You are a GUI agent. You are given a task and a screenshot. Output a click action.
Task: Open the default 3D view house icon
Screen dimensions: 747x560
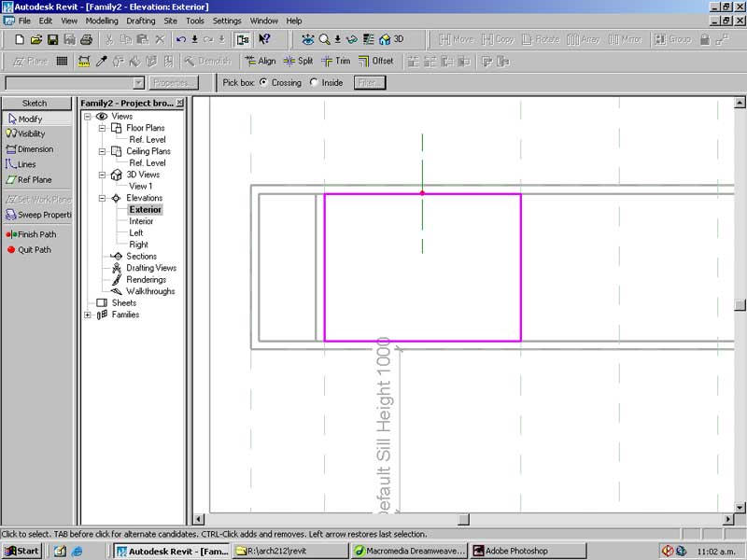click(385, 39)
